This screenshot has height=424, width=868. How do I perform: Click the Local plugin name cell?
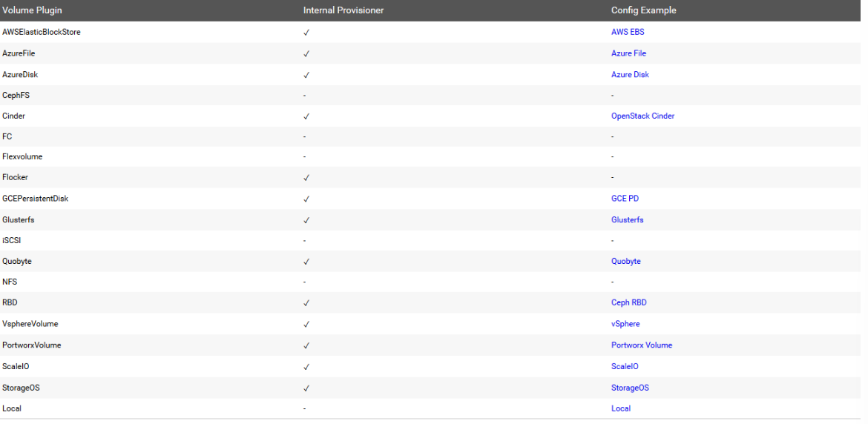point(12,408)
